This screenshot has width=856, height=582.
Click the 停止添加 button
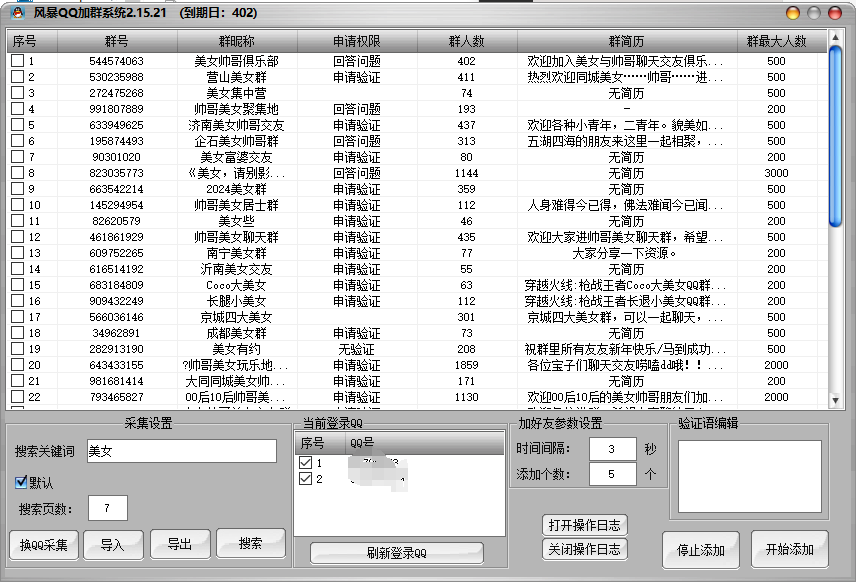[701, 549]
